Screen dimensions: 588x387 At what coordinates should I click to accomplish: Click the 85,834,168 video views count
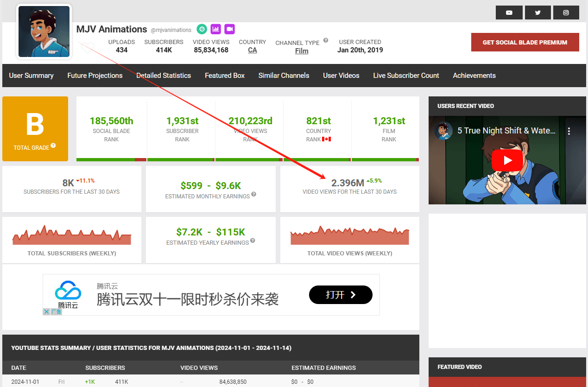click(x=211, y=50)
